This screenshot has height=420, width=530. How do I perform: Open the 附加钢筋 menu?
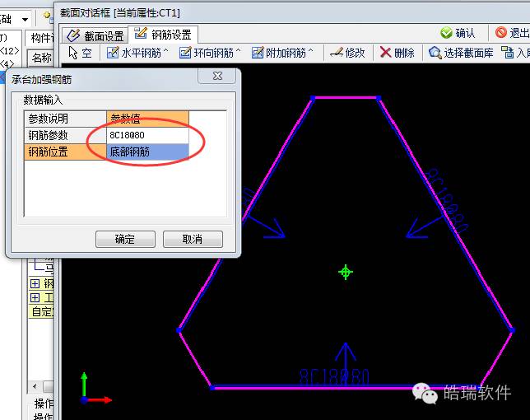pos(282,53)
